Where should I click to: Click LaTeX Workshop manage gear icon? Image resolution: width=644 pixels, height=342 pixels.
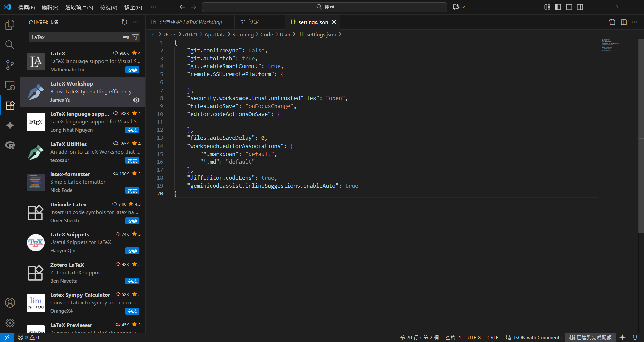(x=136, y=100)
